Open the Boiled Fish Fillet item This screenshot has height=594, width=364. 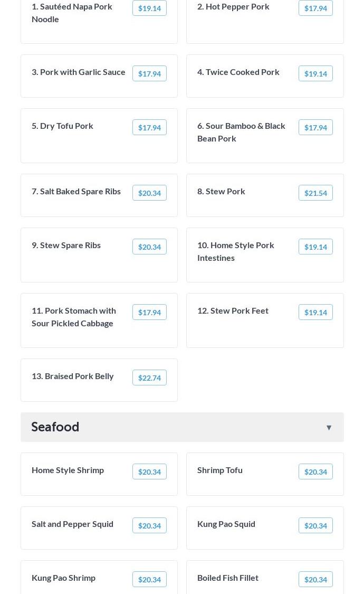pyautogui.click(x=228, y=578)
